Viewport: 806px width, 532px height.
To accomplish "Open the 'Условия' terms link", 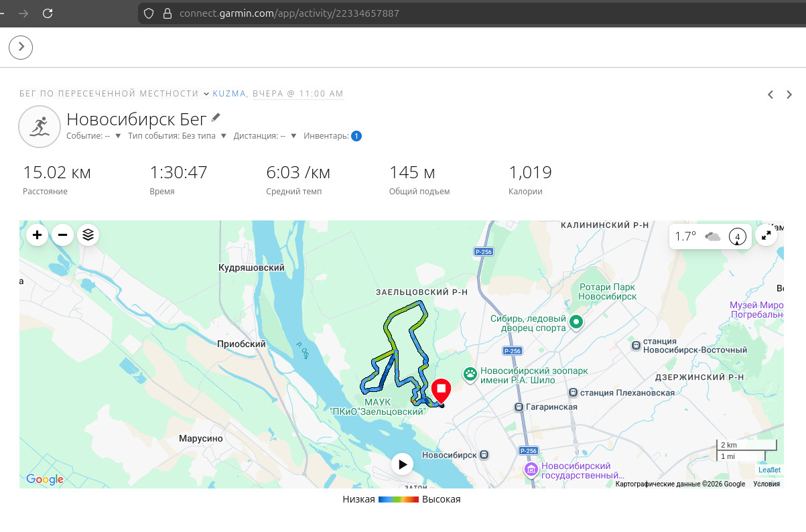I will tap(766, 484).
